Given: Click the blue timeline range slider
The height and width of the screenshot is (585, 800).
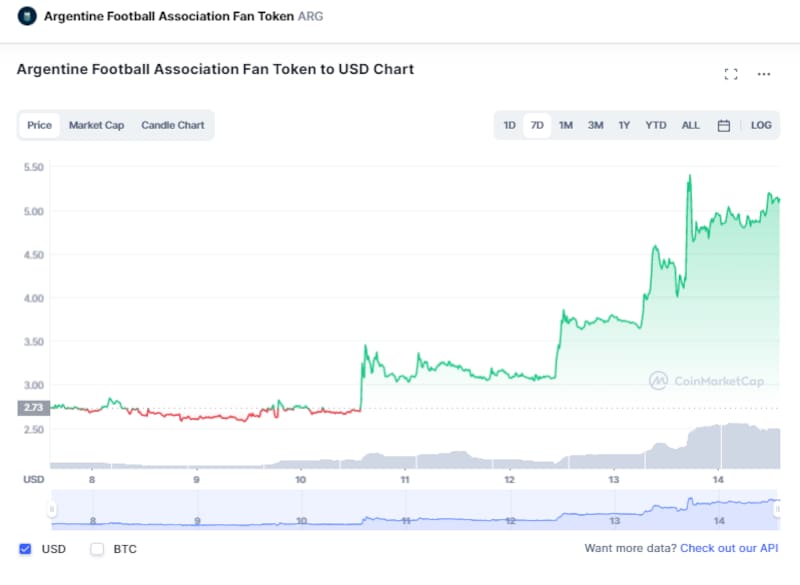Looking at the screenshot, I should (x=400, y=506).
